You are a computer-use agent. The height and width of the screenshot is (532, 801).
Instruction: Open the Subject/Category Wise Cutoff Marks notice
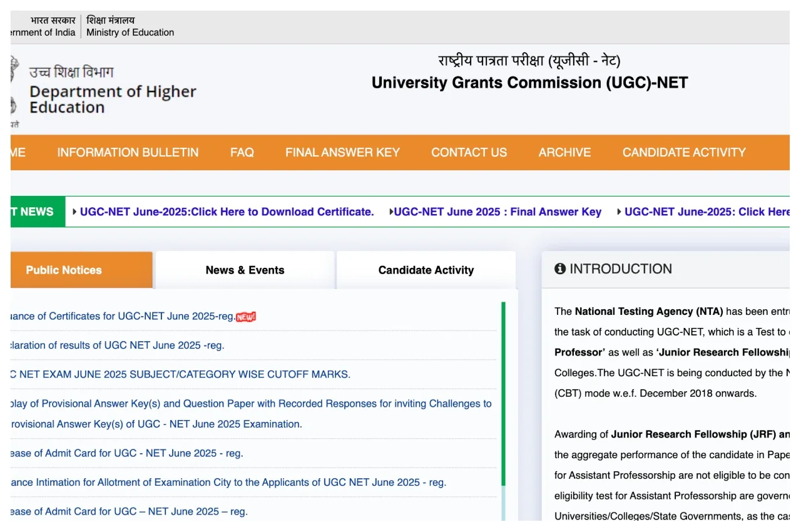pyautogui.click(x=181, y=374)
